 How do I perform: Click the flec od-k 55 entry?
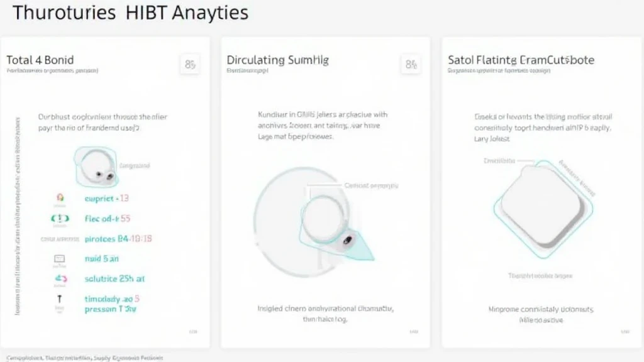[x=107, y=219]
